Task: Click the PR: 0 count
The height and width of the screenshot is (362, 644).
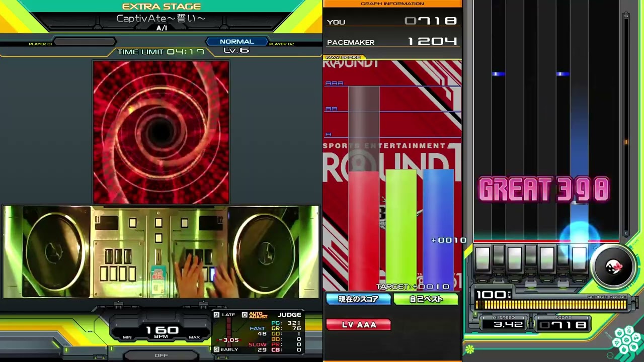Action: point(286,345)
